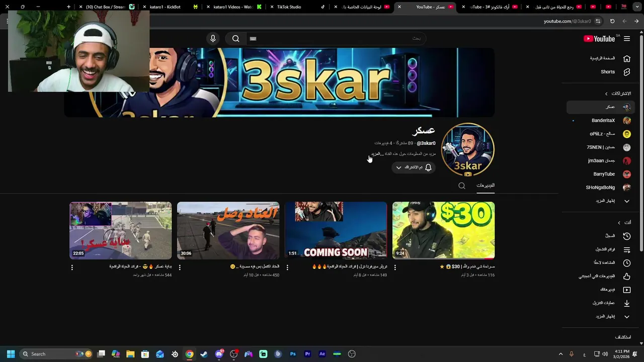
Task: Open the You section header chevron
Action: pyautogui.click(x=619, y=222)
